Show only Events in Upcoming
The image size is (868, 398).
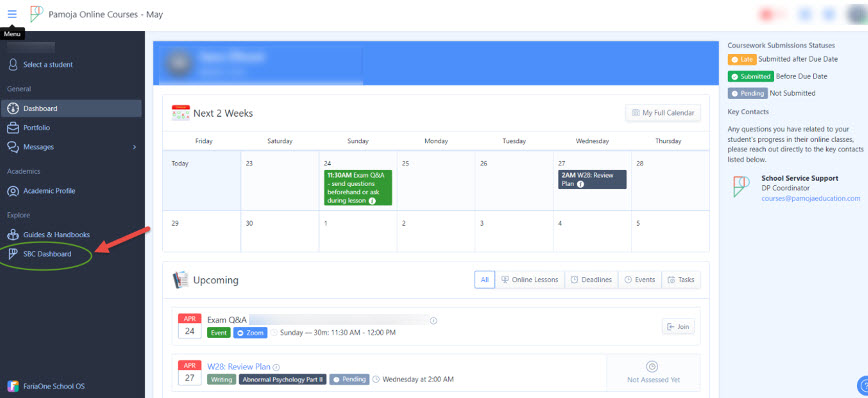coord(640,280)
